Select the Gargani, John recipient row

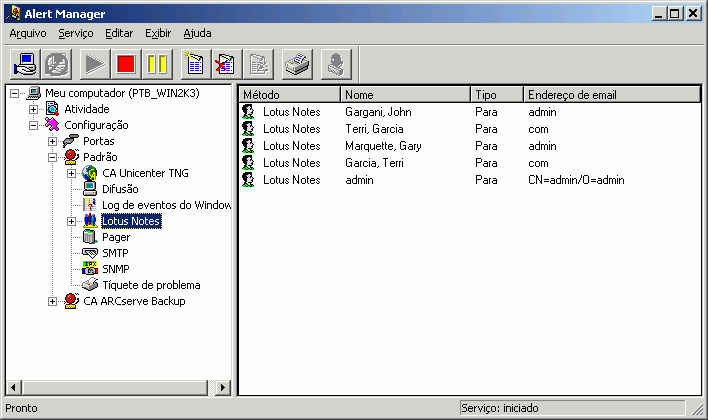pos(470,112)
